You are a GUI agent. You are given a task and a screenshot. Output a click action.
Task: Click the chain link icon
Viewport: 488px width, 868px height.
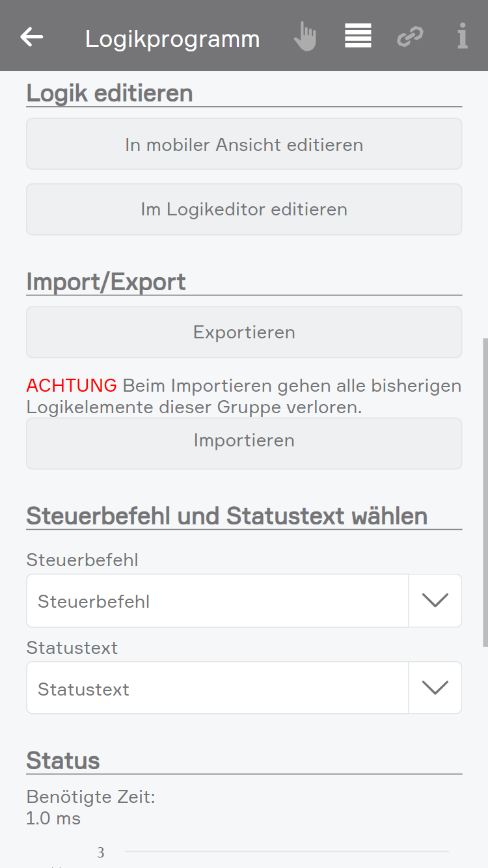click(410, 36)
